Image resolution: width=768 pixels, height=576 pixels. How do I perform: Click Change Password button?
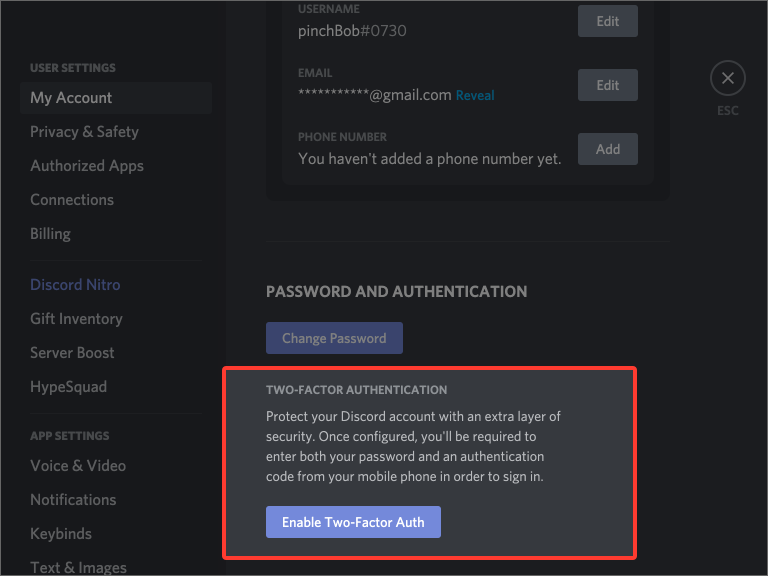[334, 338]
